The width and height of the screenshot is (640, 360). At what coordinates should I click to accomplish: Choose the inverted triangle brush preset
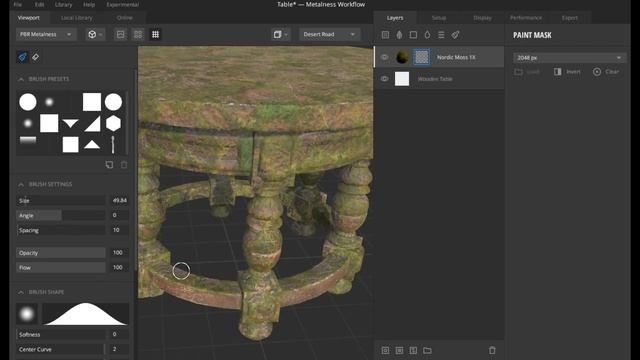71,123
